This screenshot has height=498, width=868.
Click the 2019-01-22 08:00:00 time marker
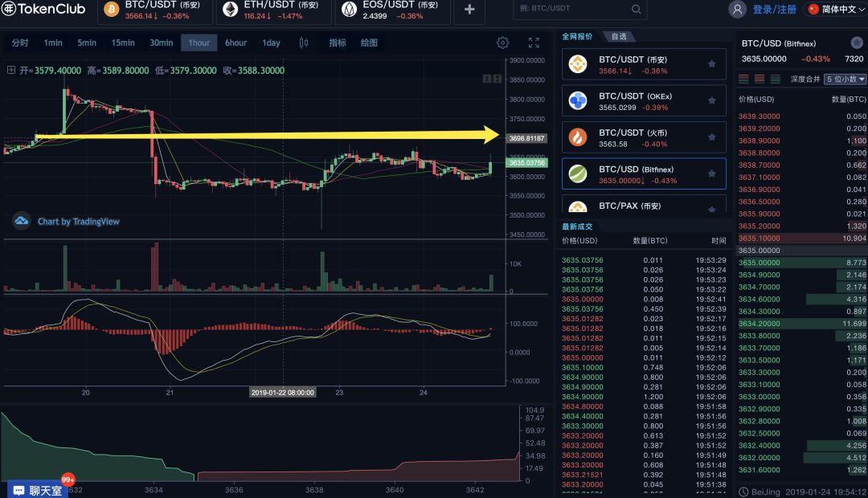(x=283, y=393)
